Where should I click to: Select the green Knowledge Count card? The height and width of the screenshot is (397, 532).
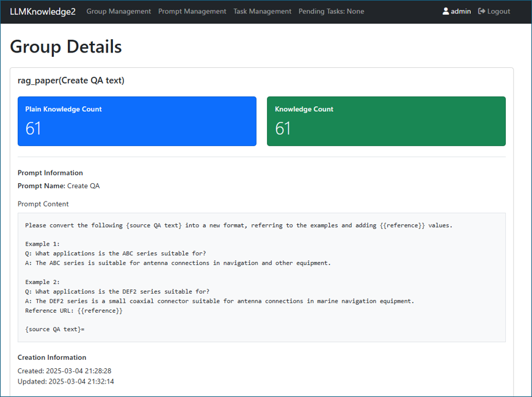coord(386,121)
